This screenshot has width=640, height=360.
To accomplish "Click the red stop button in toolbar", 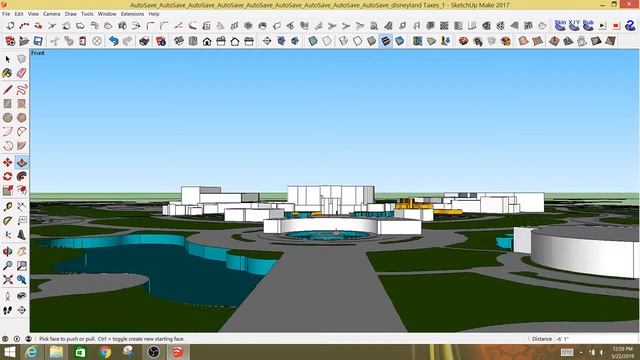I will pos(616,26).
